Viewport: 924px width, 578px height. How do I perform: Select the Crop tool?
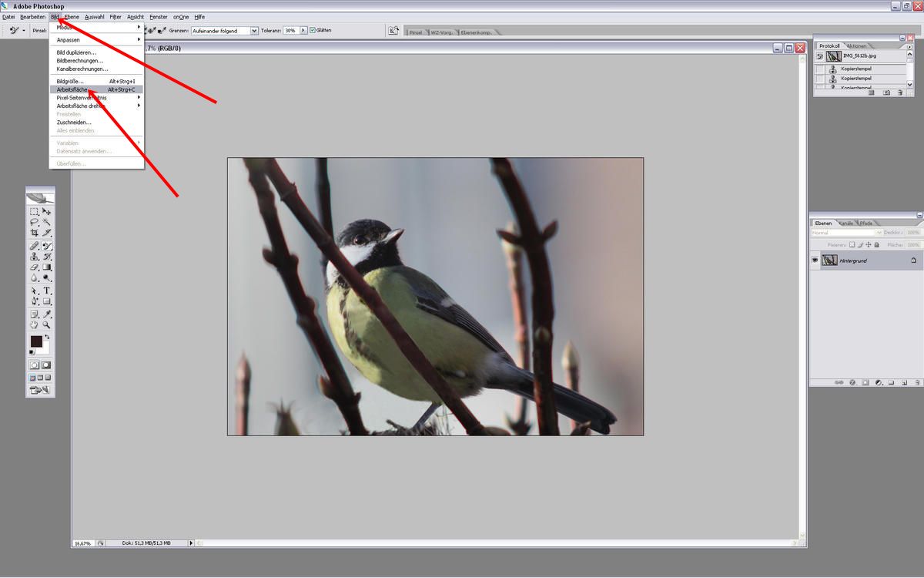click(x=34, y=232)
